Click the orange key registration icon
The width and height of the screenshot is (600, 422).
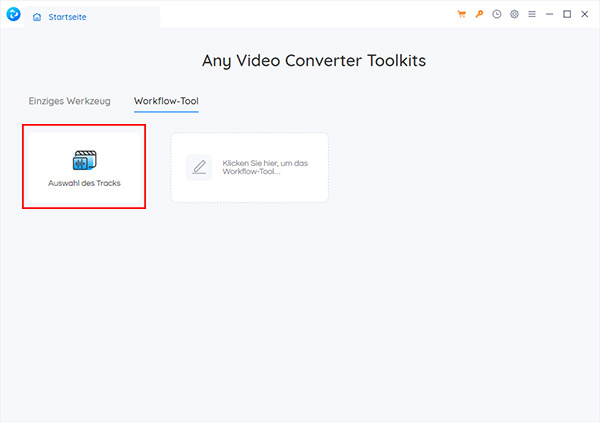pos(479,15)
